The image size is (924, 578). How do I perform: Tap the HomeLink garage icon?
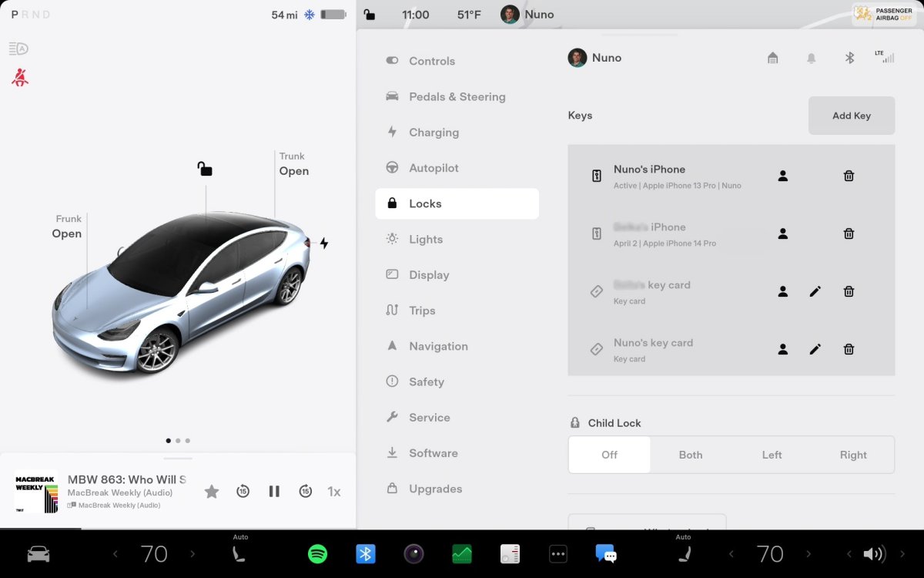[772, 58]
